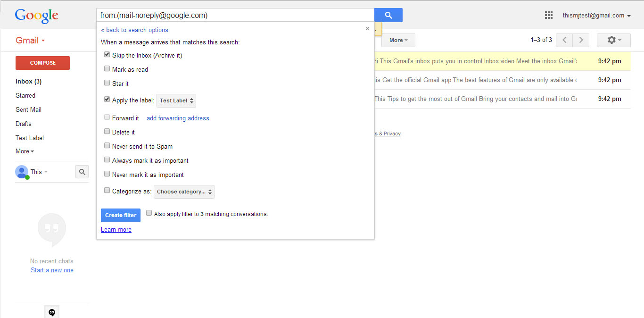Open the thismjtest@gmail.com account menu
The height and width of the screenshot is (318, 644).
click(596, 16)
